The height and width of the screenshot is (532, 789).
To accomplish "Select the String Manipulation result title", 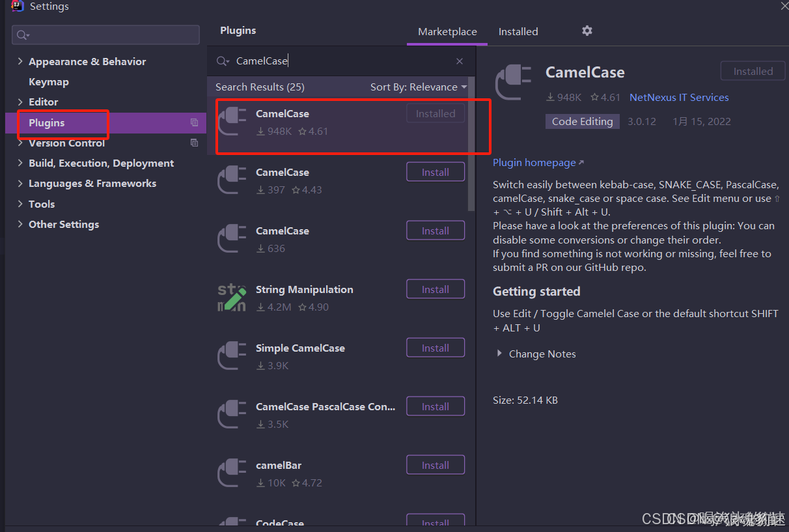I will pos(305,289).
